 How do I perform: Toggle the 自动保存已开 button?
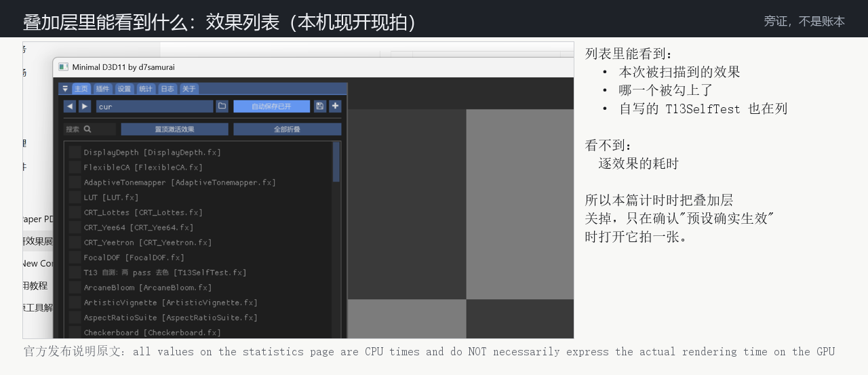click(271, 106)
